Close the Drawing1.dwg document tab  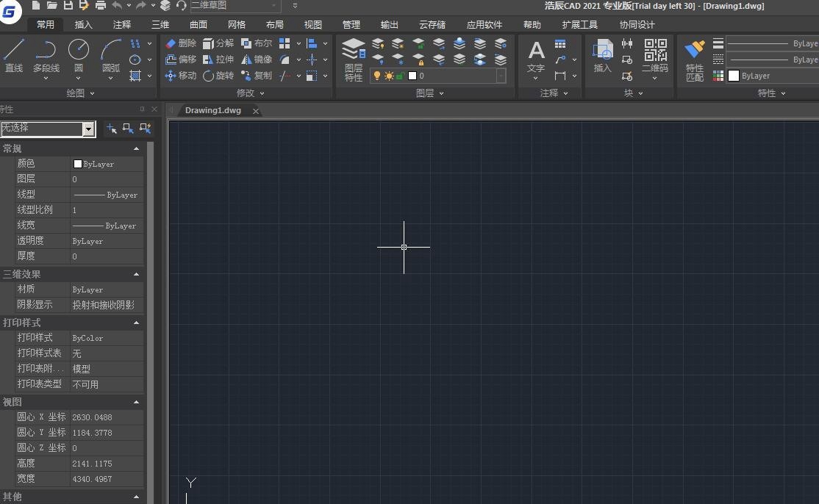[255, 111]
